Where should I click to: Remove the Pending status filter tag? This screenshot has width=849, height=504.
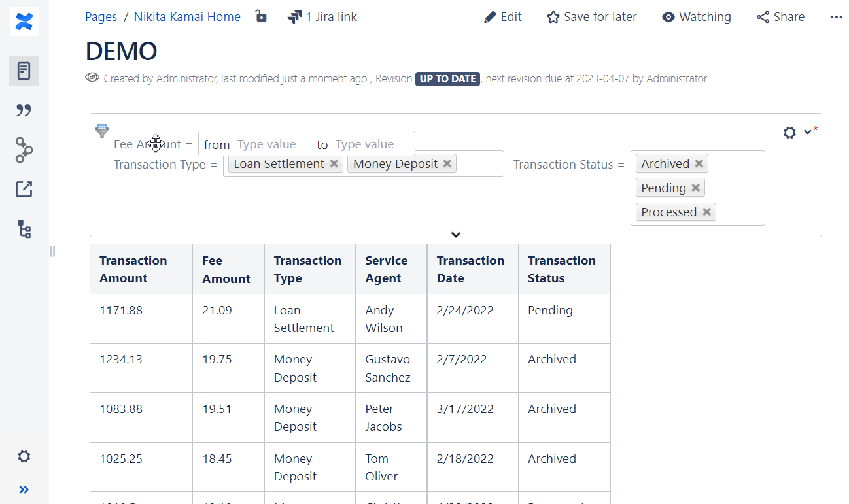[x=696, y=188]
